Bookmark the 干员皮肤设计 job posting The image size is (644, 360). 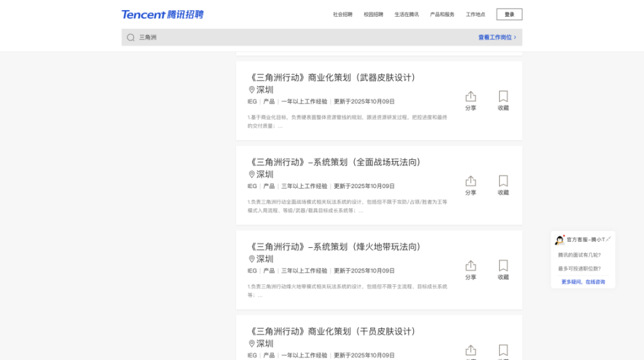tap(503, 352)
